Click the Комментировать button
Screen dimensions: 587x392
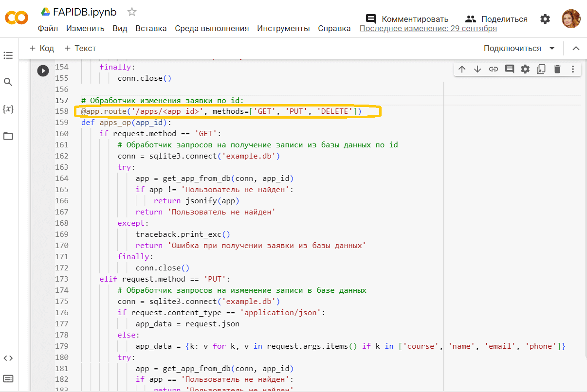[x=407, y=19]
